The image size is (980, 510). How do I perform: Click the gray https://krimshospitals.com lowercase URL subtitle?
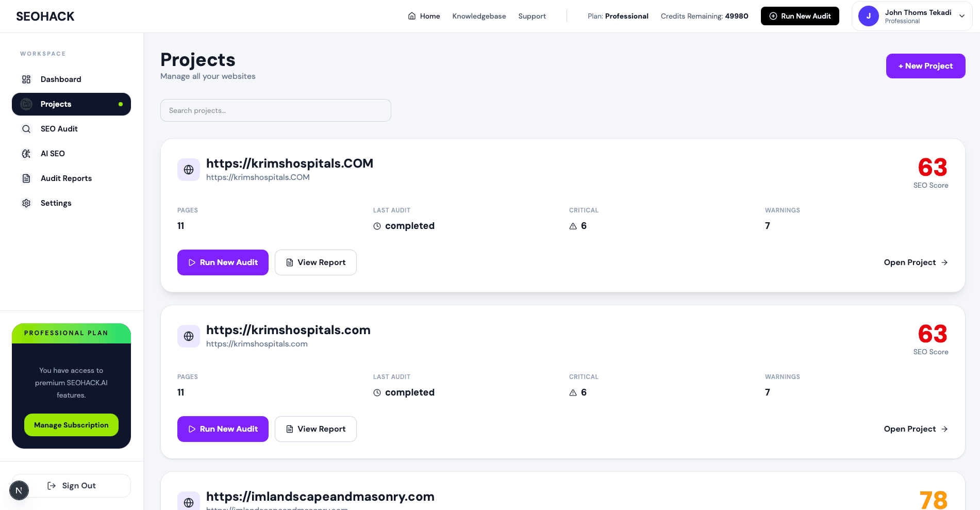point(257,344)
